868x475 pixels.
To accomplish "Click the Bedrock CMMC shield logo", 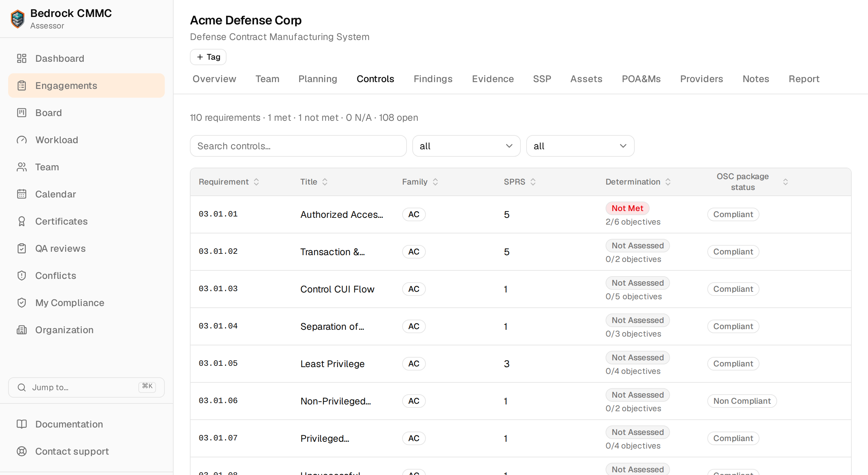I will [x=18, y=19].
